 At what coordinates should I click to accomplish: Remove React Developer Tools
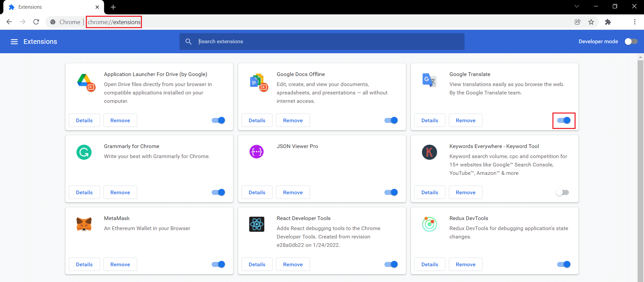(x=293, y=264)
